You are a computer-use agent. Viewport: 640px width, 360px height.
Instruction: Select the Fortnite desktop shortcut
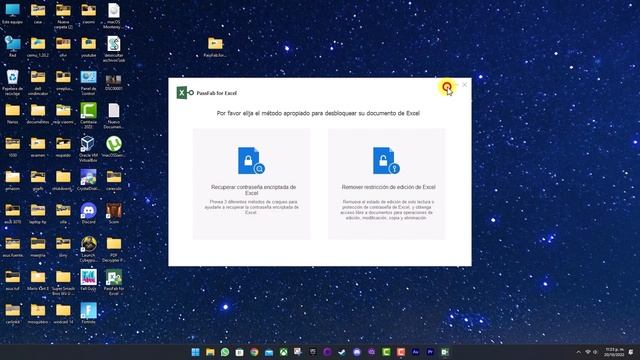tap(89, 313)
